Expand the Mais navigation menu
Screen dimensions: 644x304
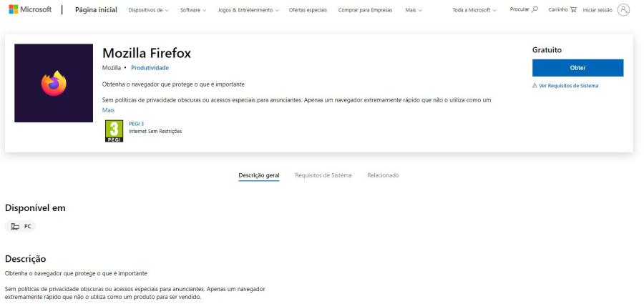click(x=413, y=10)
